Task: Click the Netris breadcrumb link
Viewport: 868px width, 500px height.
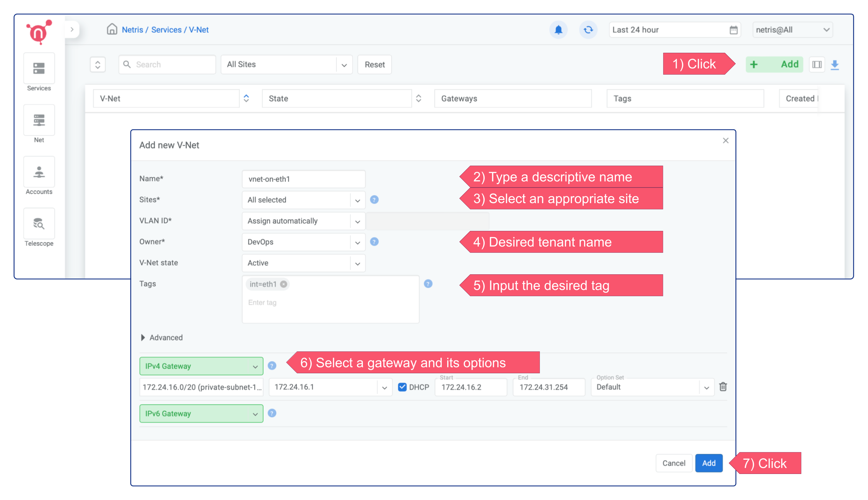Action: 132,30
